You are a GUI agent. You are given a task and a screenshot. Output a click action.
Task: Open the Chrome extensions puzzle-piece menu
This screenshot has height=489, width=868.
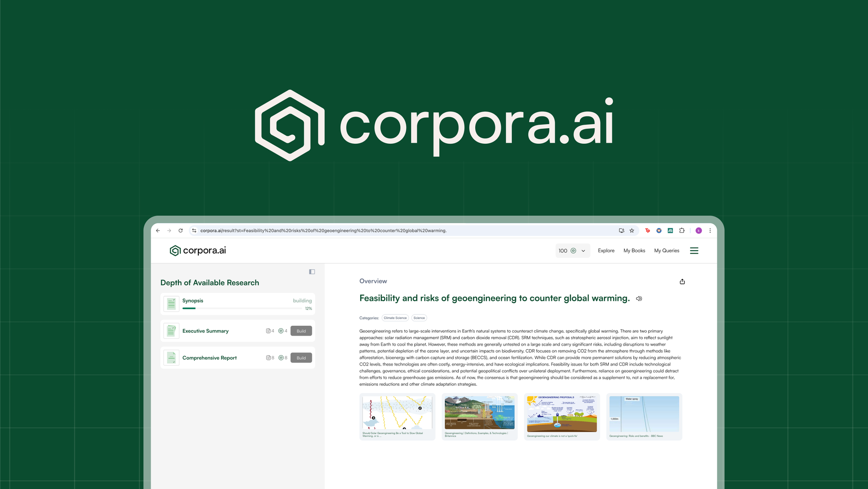click(682, 231)
